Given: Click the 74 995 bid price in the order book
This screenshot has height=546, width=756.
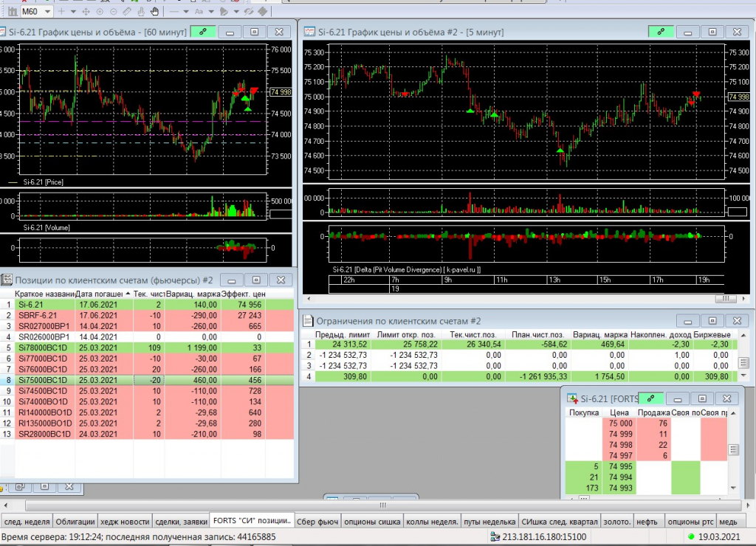Looking at the screenshot, I should pos(619,466).
